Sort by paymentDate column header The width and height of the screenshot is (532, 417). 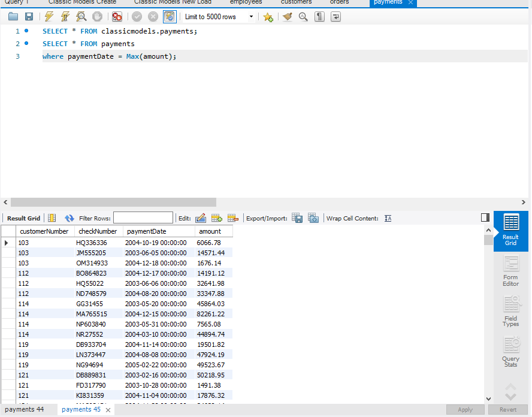pos(159,231)
